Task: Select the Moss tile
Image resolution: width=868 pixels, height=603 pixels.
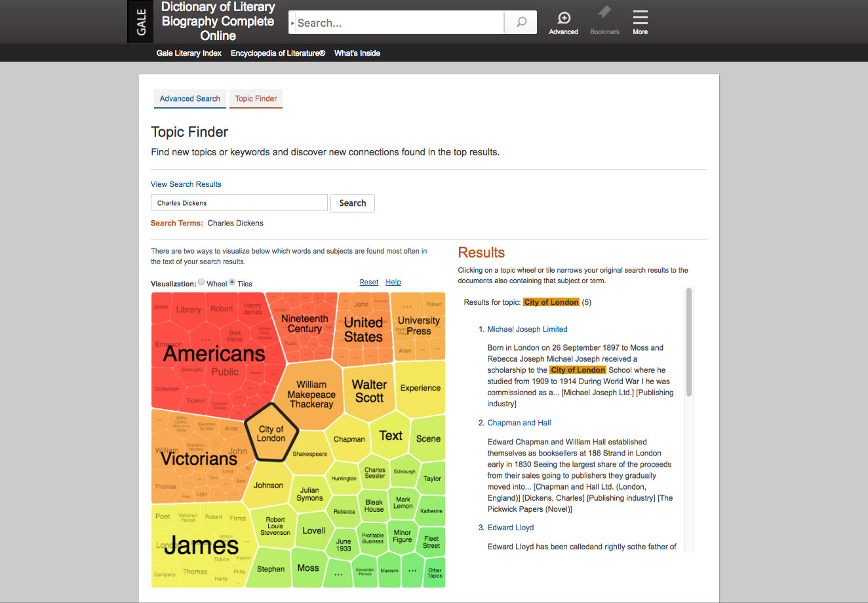Action: (x=308, y=568)
